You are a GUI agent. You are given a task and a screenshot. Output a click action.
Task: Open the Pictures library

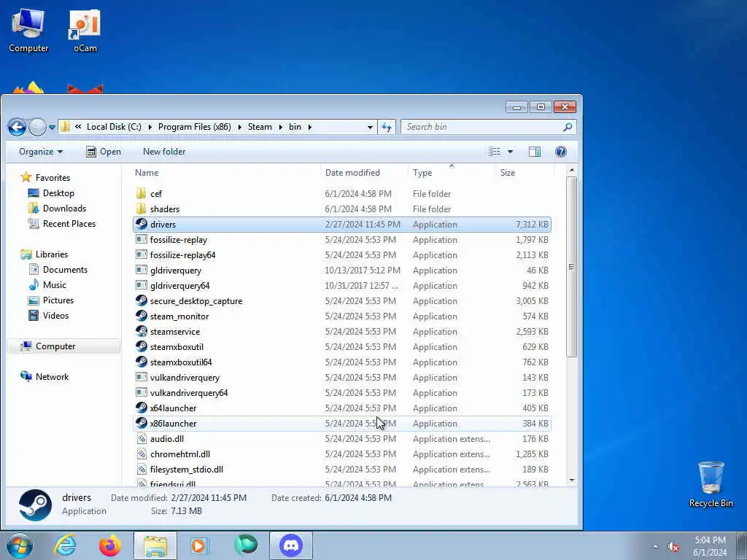click(58, 300)
